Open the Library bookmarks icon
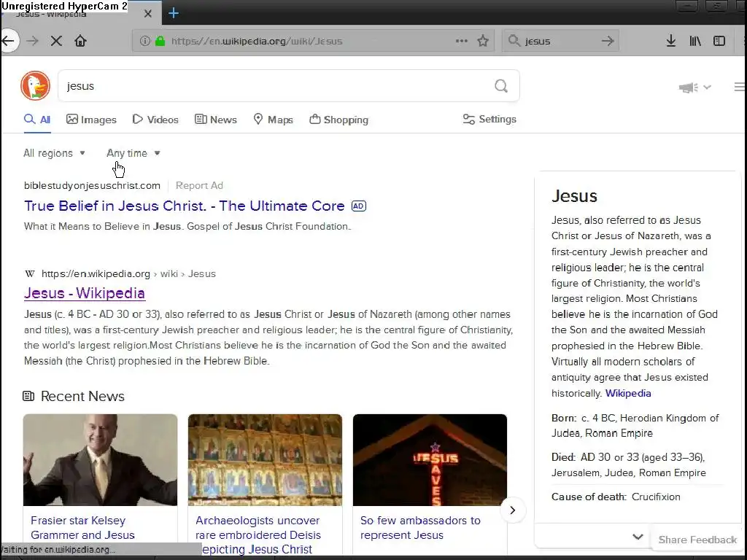Image resolution: width=747 pixels, height=560 pixels. coord(695,41)
